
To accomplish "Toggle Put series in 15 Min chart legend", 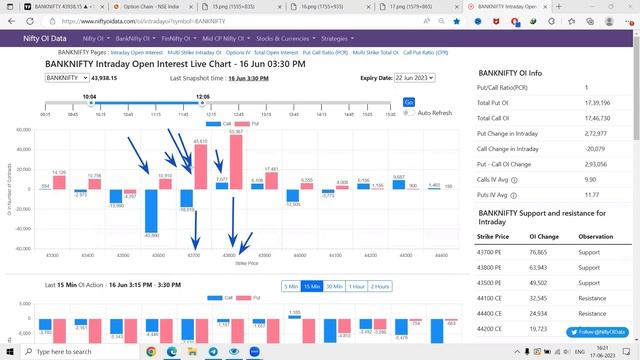I will click(248, 298).
